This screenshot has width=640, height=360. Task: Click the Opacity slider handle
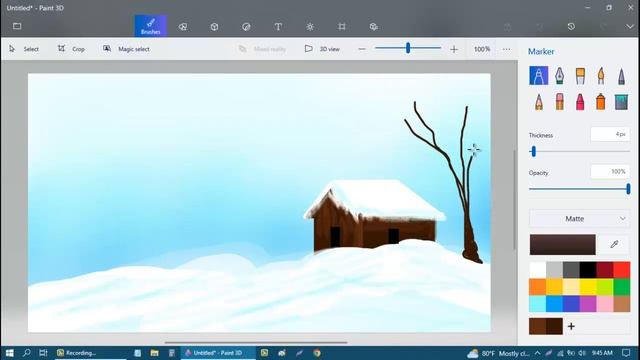[x=628, y=189]
